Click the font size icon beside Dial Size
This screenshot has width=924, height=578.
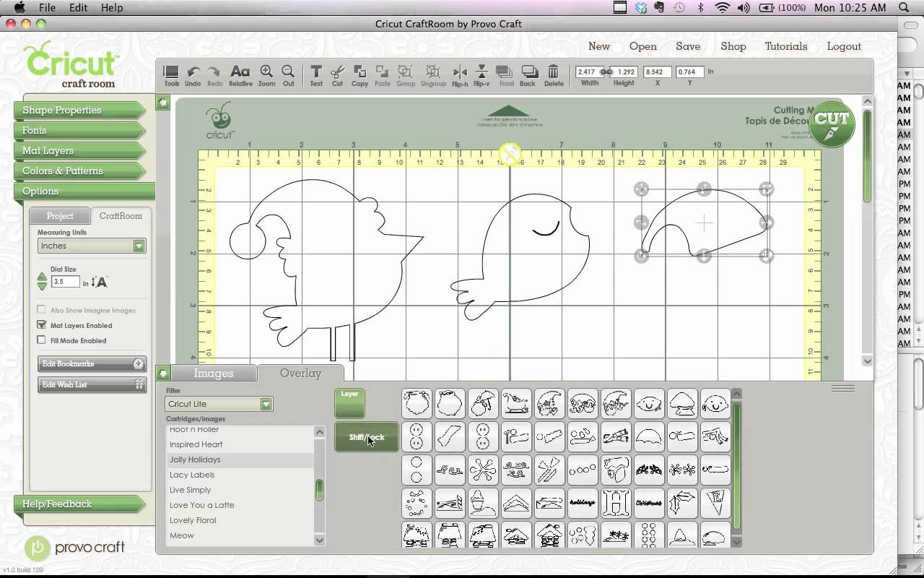100,282
